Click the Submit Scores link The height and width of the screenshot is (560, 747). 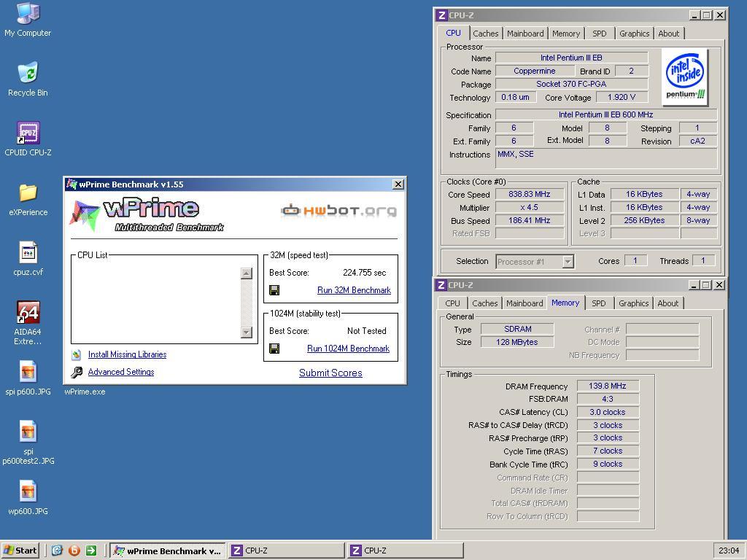click(x=330, y=373)
